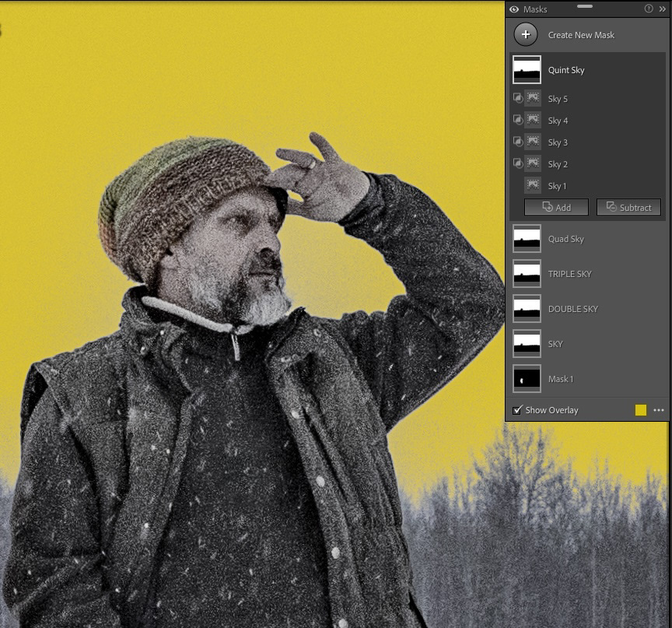The width and height of the screenshot is (672, 628).
Task: Select the Sky 3 component
Action: coord(558,142)
